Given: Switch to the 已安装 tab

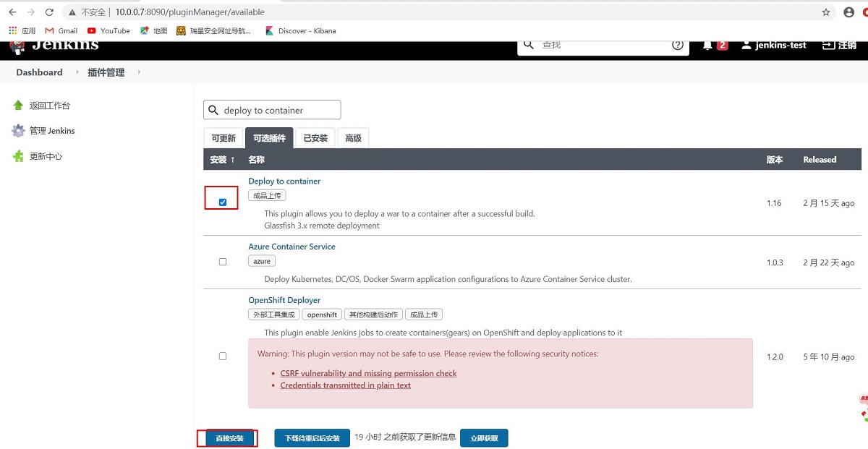Looking at the screenshot, I should [315, 138].
